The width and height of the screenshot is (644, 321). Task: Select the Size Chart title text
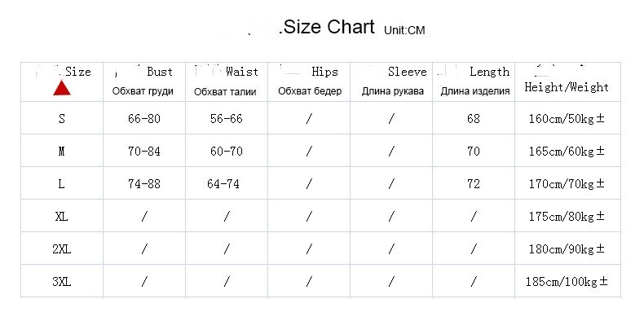[x=327, y=27]
